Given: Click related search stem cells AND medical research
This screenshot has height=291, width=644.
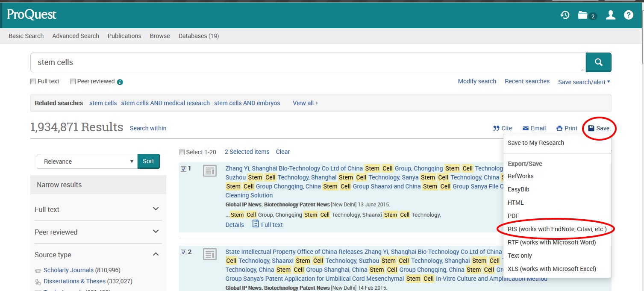Looking at the screenshot, I should click(165, 103).
